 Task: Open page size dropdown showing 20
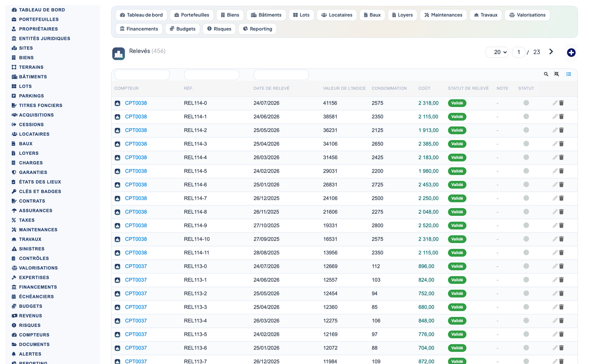coord(497,52)
